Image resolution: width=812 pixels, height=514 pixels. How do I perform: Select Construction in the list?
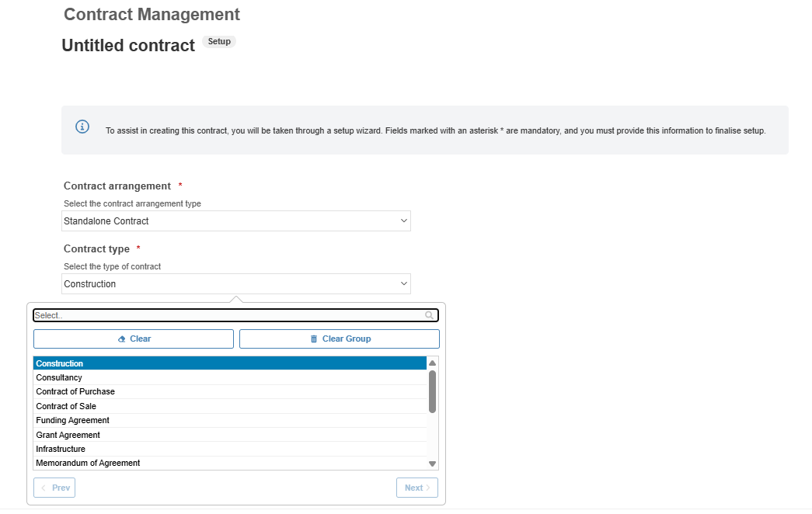click(230, 363)
